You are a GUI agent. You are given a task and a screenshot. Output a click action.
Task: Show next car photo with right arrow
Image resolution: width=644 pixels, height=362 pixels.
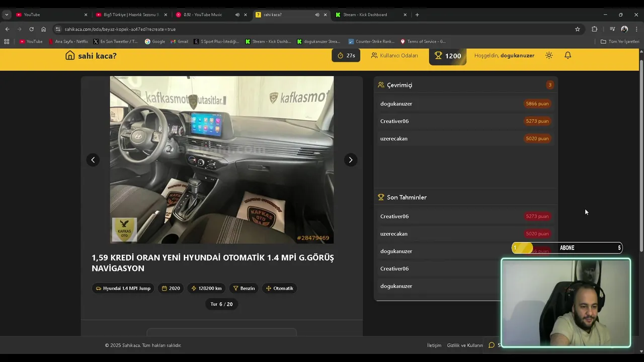(x=351, y=160)
